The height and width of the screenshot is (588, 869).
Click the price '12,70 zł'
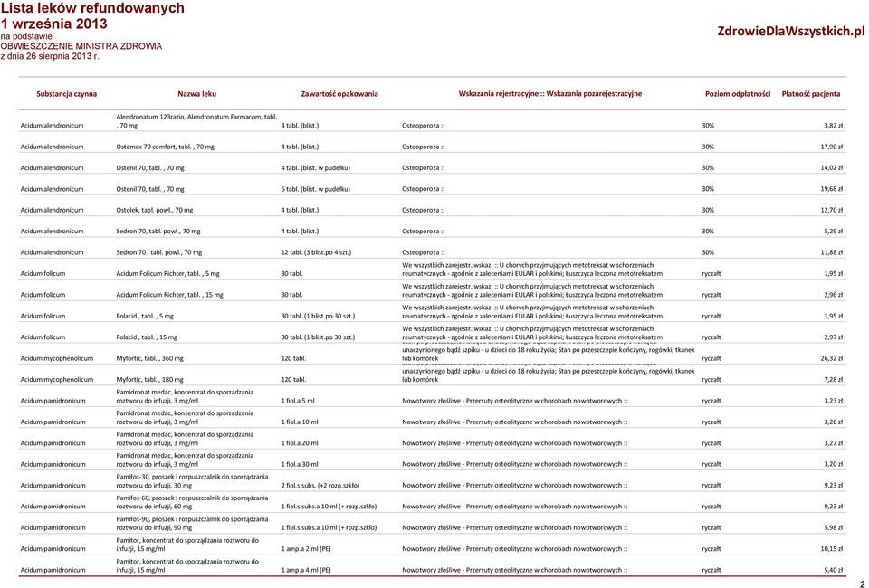point(831,210)
